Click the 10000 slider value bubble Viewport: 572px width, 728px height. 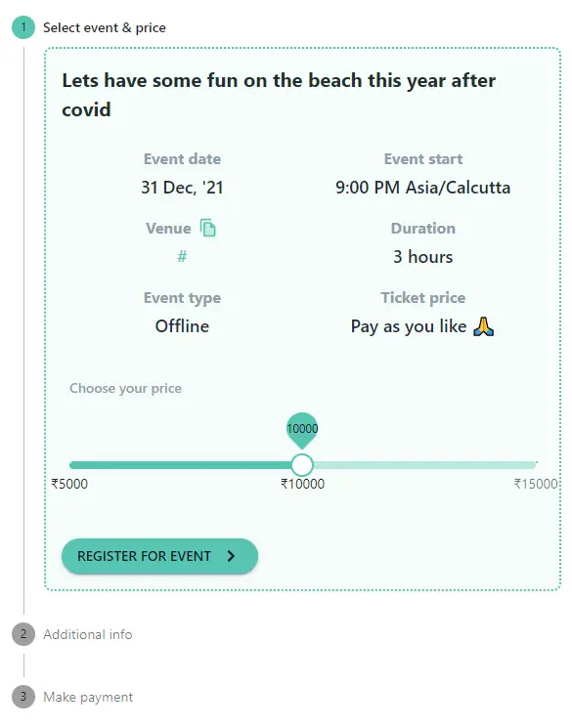[302, 428]
